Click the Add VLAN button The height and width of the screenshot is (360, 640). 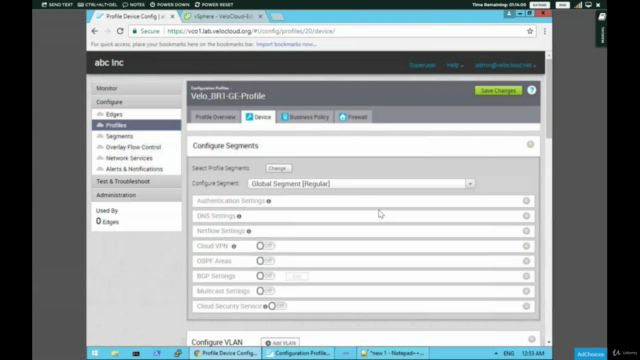[x=280, y=343]
